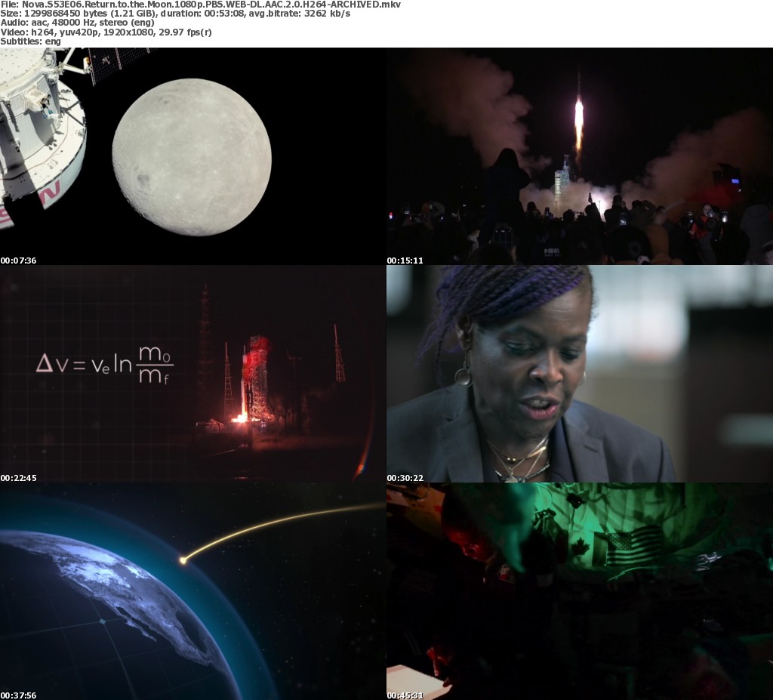
Task: Select the 00:45:31 timestamp
Action: point(405,695)
